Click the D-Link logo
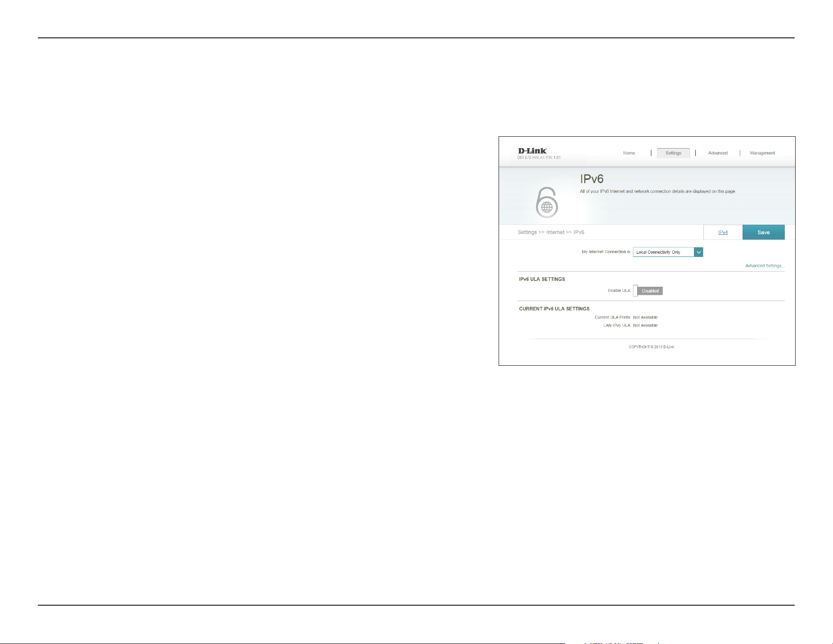Screen dimensions: 833x644 tap(532, 151)
